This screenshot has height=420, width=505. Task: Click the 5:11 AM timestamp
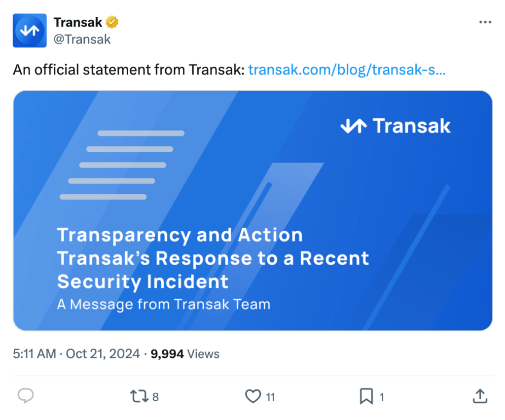click(x=35, y=353)
